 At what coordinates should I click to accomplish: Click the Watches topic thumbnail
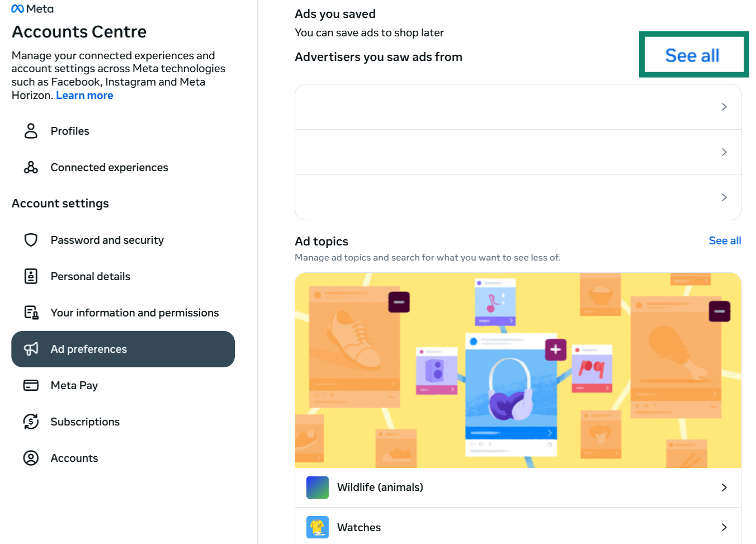pyautogui.click(x=318, y=527)
